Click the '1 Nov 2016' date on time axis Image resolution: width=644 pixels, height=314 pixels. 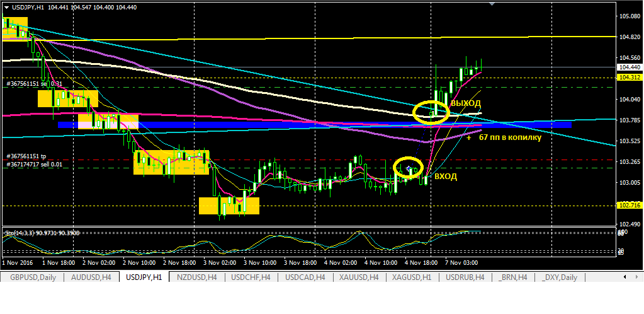pyautogui.click(x=17, y=262)
